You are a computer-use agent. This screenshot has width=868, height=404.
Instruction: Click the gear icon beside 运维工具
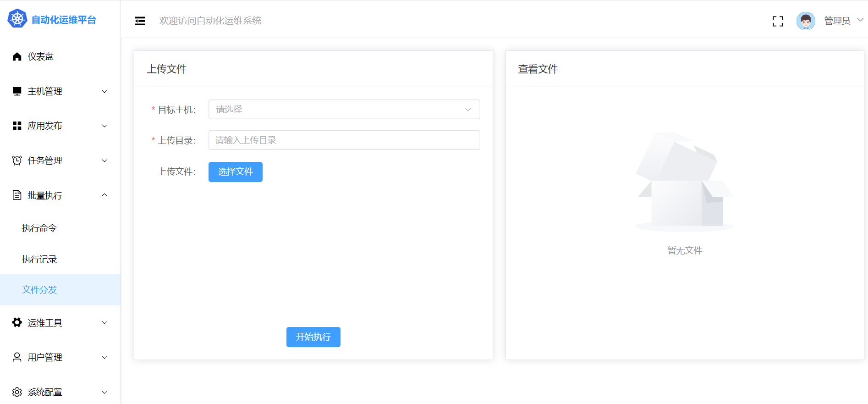17,322
